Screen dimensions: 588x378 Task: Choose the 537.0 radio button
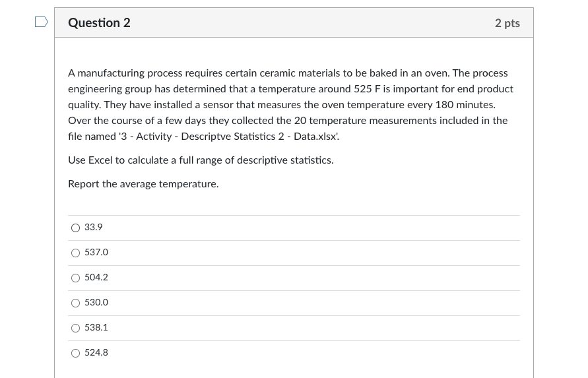(x=76, y=253)
